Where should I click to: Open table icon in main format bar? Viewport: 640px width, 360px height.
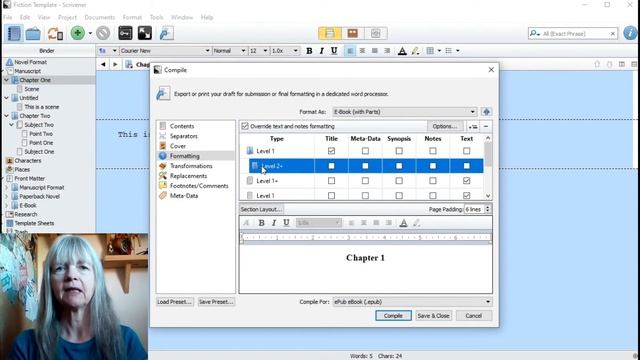[x=430, y=51]
